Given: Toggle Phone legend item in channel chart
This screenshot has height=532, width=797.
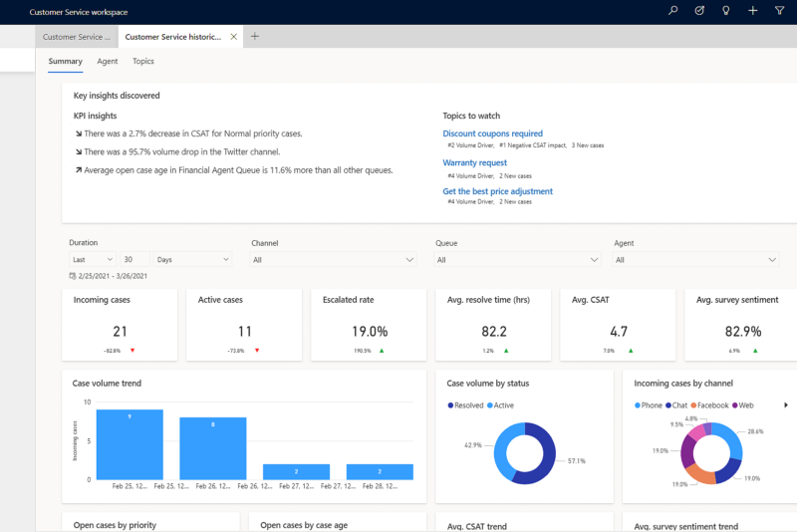Looking at the screenshot, I should coord(649,405).
